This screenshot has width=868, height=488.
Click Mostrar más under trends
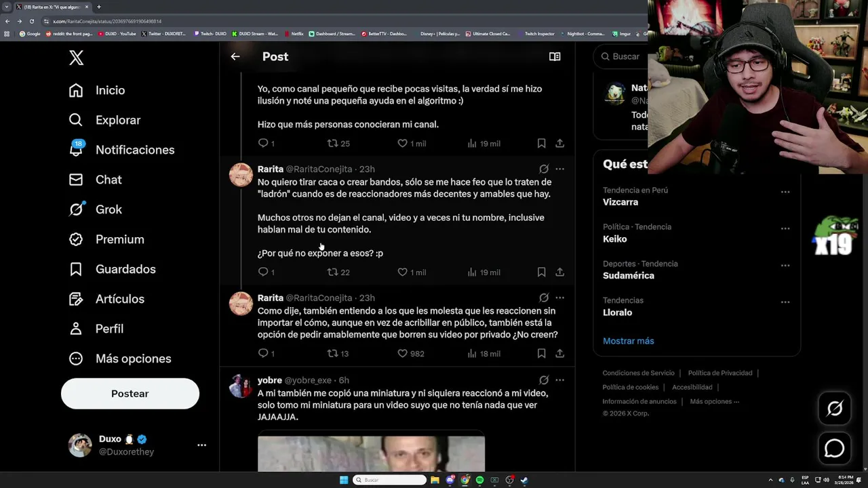[x=629, y=341]
